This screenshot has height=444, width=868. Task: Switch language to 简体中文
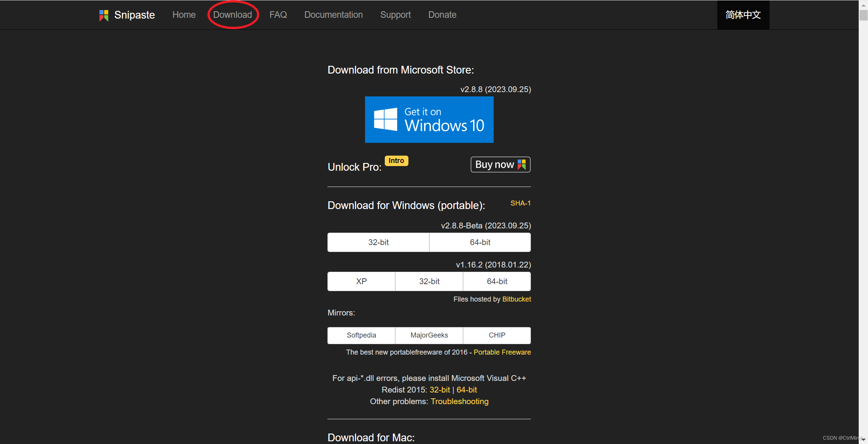[x=743, y=15]
